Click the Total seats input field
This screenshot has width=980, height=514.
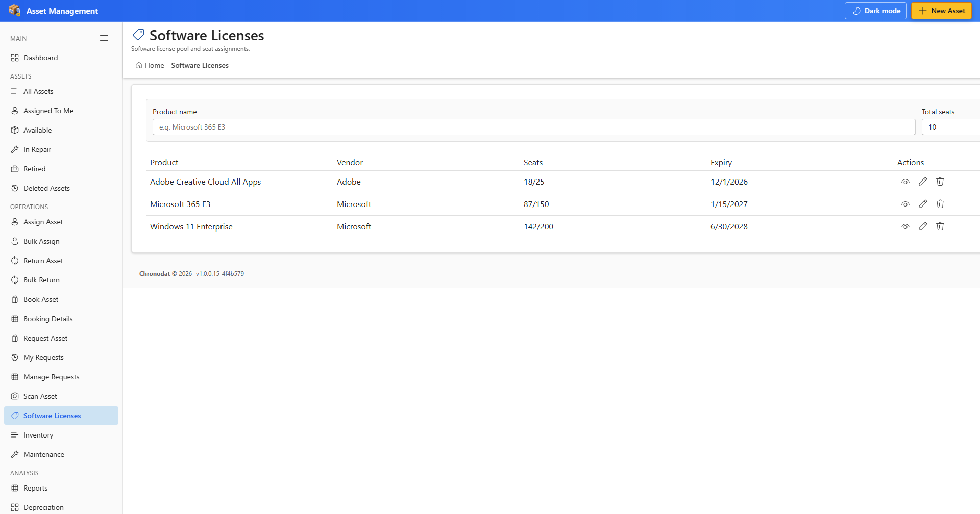tap(951, 127)
